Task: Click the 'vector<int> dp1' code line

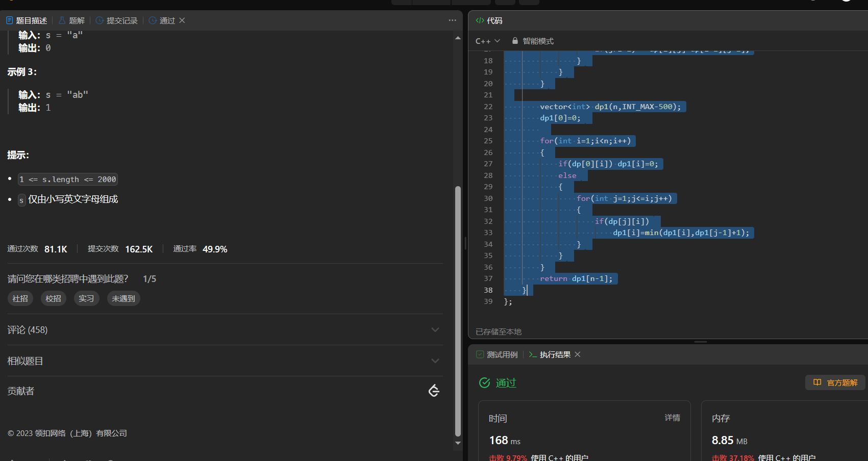Action: [610, 107]
